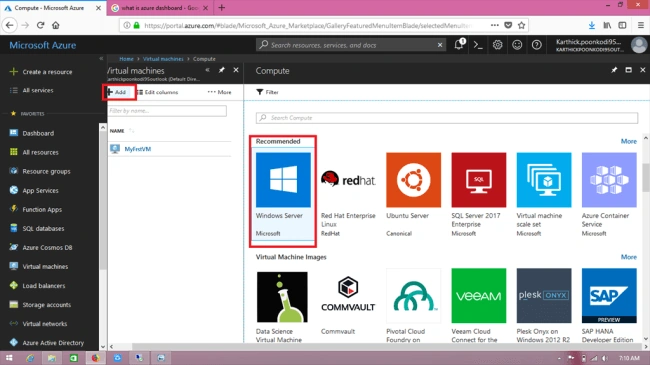This screenshot has height=365, width=650.
Task: Collapse the Virtual machines blade chevron
Action: click(x=207, y=70)
